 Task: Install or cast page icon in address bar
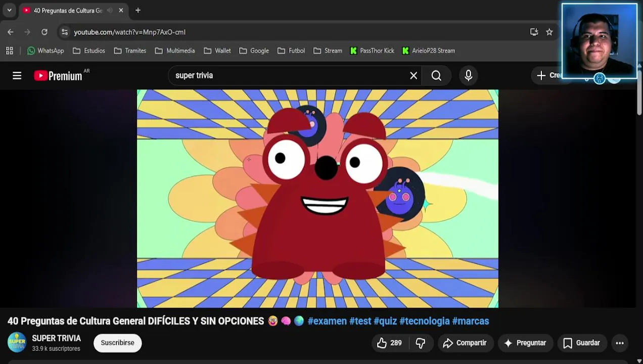pos(534,32)
